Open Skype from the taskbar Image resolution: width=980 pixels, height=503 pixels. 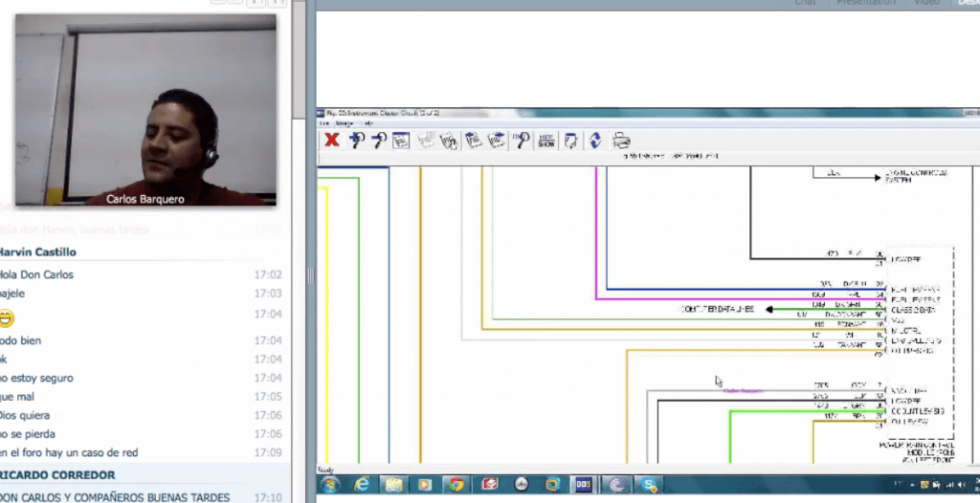650,485
